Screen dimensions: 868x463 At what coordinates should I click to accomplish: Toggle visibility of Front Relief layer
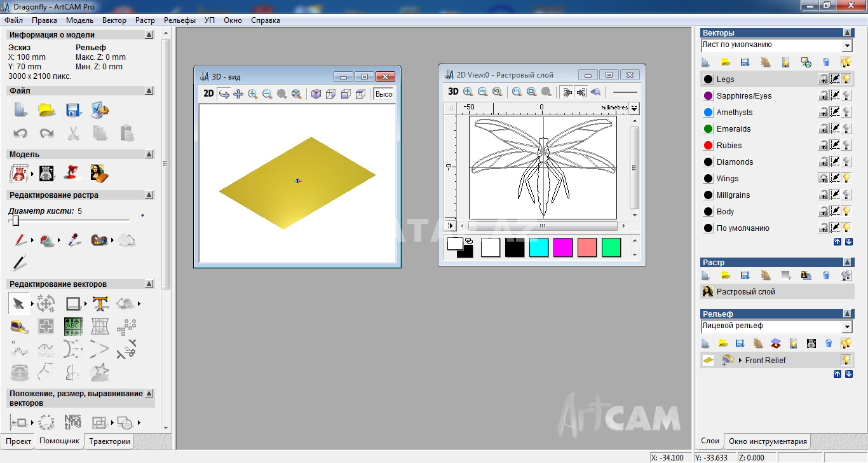[846, 360]
